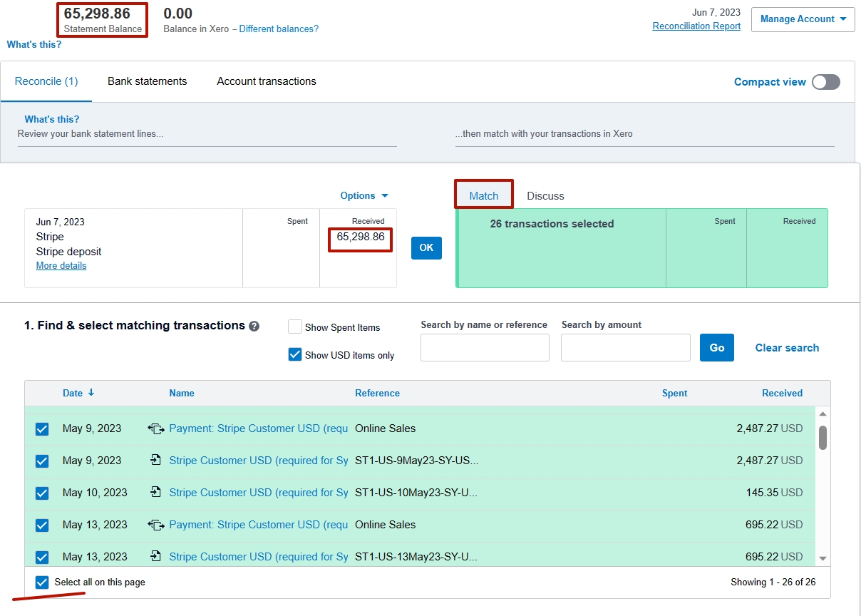861x616 pixels.
Task: Open the Reconciliation Report link
Action: point(696,26)
